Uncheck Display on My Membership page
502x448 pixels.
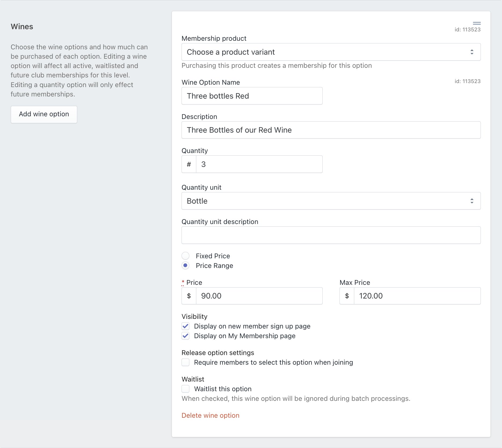coord(186,336)
